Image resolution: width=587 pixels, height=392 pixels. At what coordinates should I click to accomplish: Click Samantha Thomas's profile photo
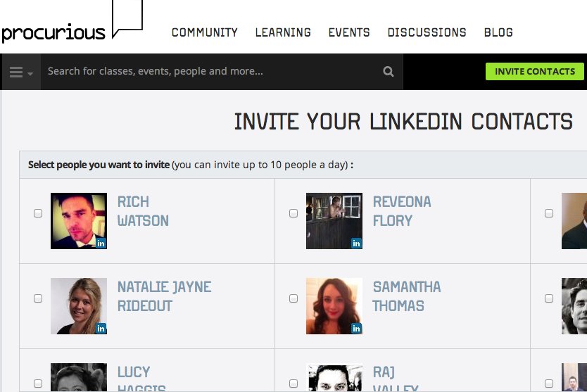click(334, 306)
